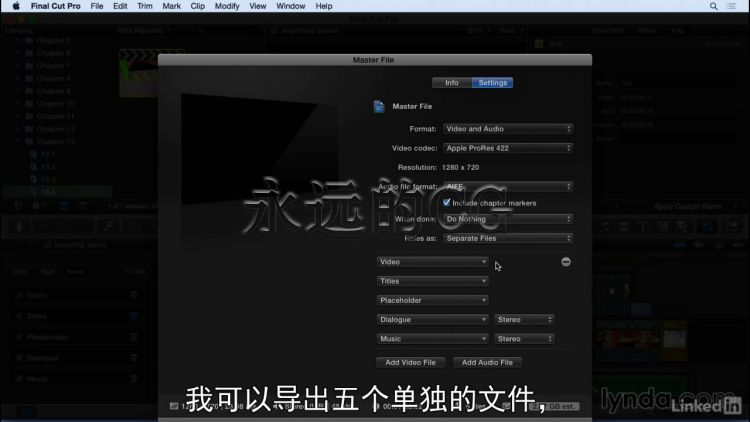Click the Spotlight search icon
Image resolution: width=750 pixels, height=422 pixels.
click(713, 6)
